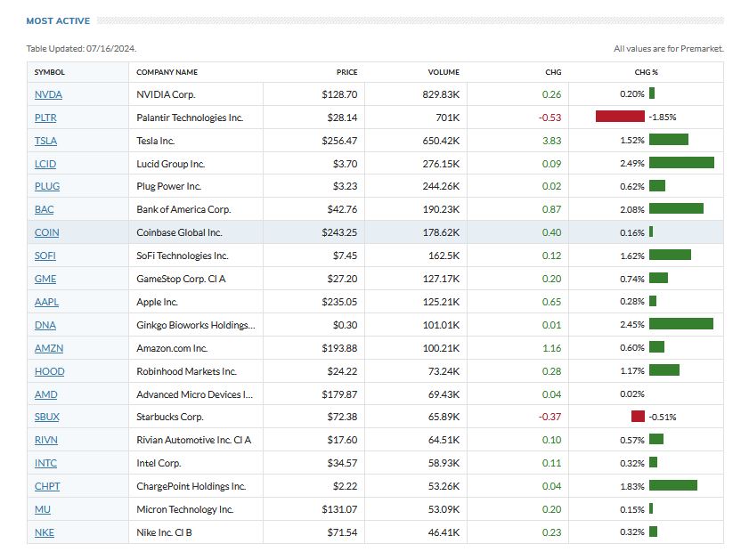The image size is (749, 560).
Task: Click the VOLUME column header
Action: click(x=444, y=72)
